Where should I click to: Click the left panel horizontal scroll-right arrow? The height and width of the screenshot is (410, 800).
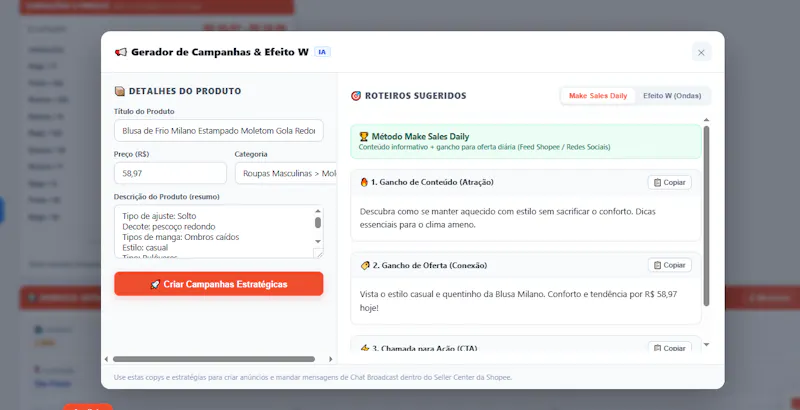pyautogui.click(x=330, y=359)
